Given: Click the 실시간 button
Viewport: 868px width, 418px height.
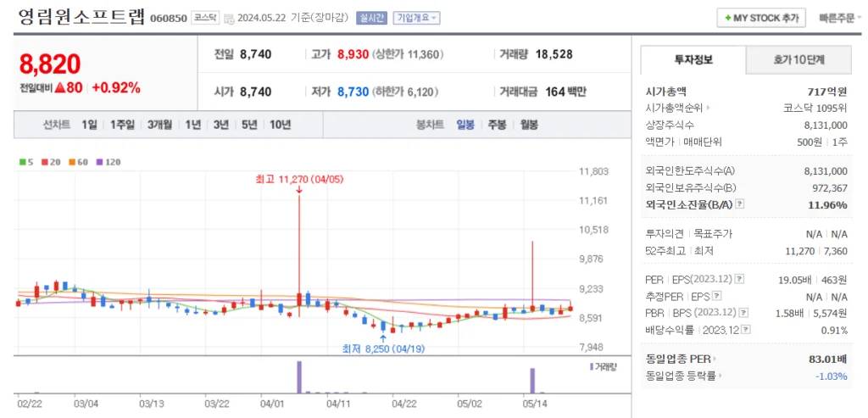Looking at the screenshot, I should (x=371, y=18).
